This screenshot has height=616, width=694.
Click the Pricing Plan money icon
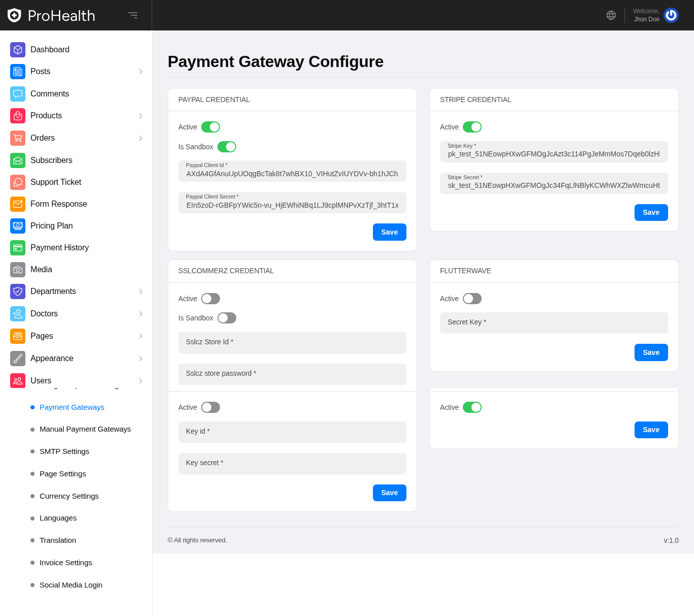(x=18, y=226)
